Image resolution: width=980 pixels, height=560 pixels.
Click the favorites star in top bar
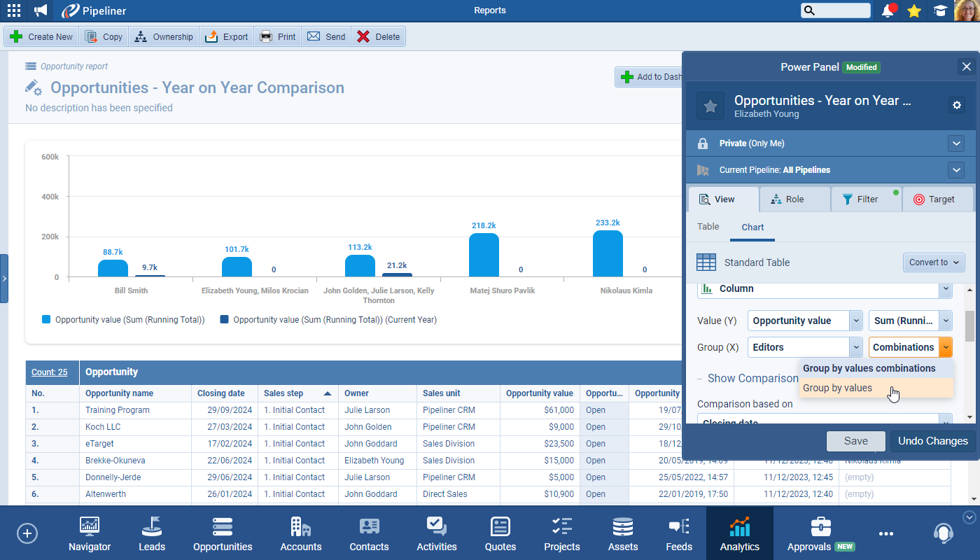913,10
